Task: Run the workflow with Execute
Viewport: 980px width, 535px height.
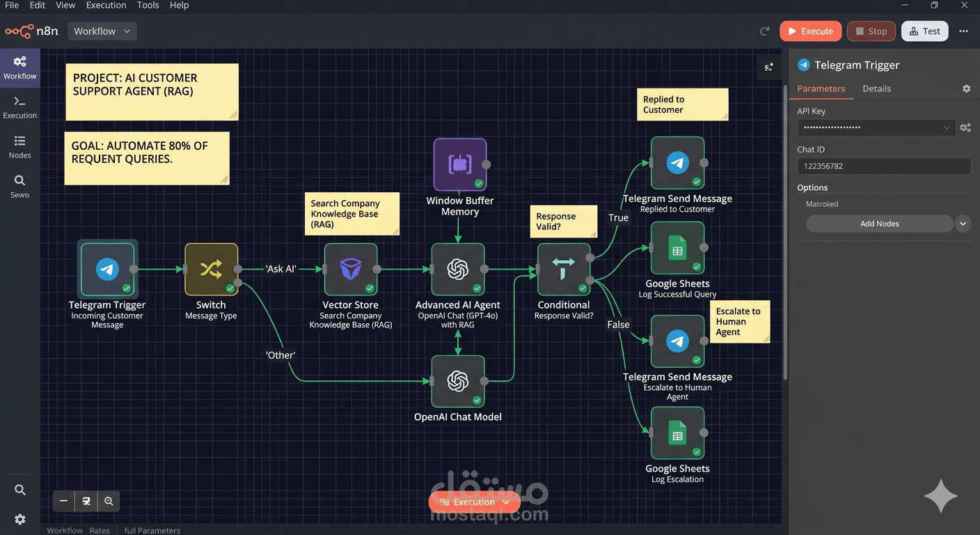Action: 811,31
